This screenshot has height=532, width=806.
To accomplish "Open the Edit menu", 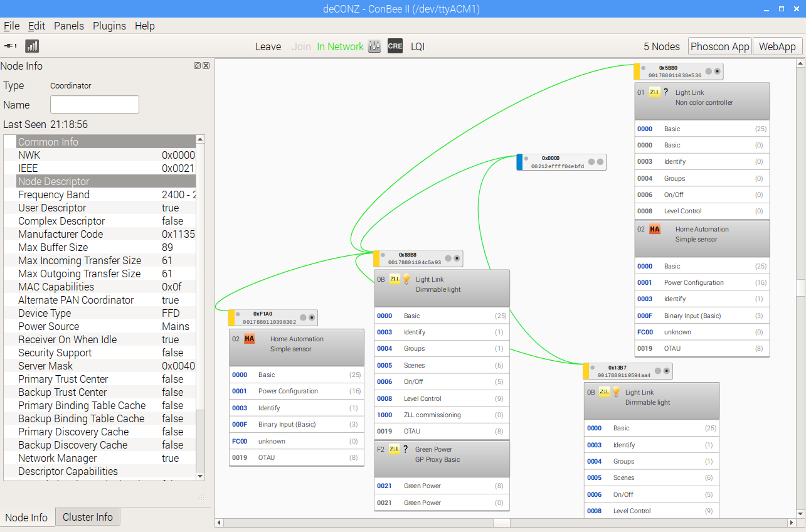I will pos(37,26).
